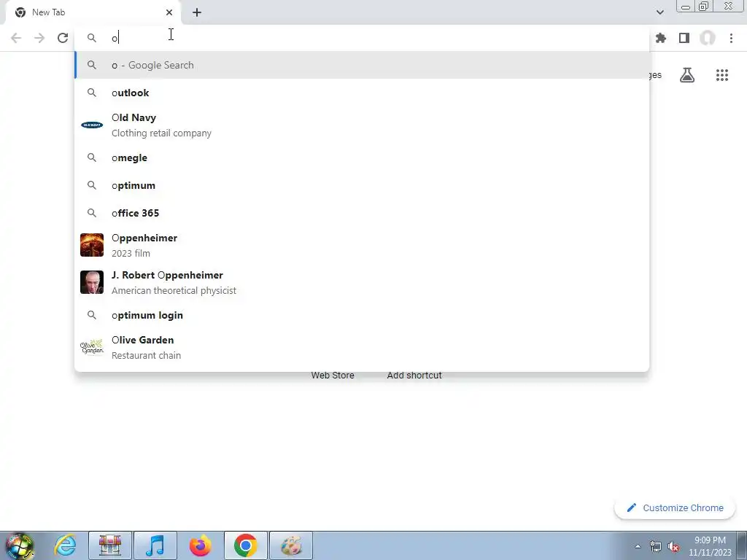Close the New Tab tab
Image resolution: width=747 pixels, height=560 pixels.
[169, 12]
